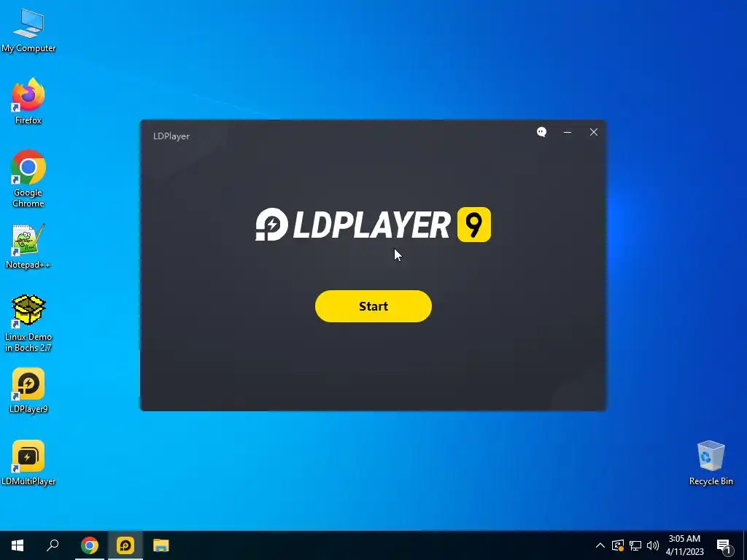Viewport: 747px width, 560px height.
Task: Minimize the LDPlayer window
Action: (568, 132)
